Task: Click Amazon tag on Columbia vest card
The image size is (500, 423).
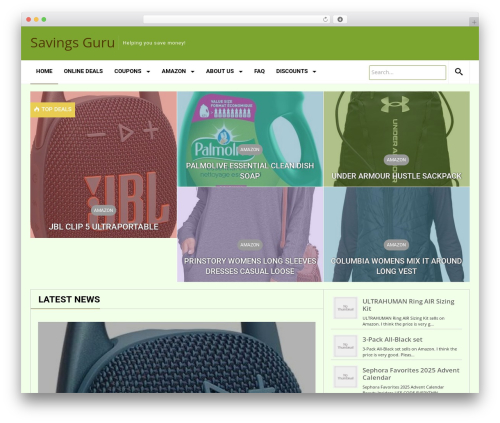Action: tap(396, 245)
